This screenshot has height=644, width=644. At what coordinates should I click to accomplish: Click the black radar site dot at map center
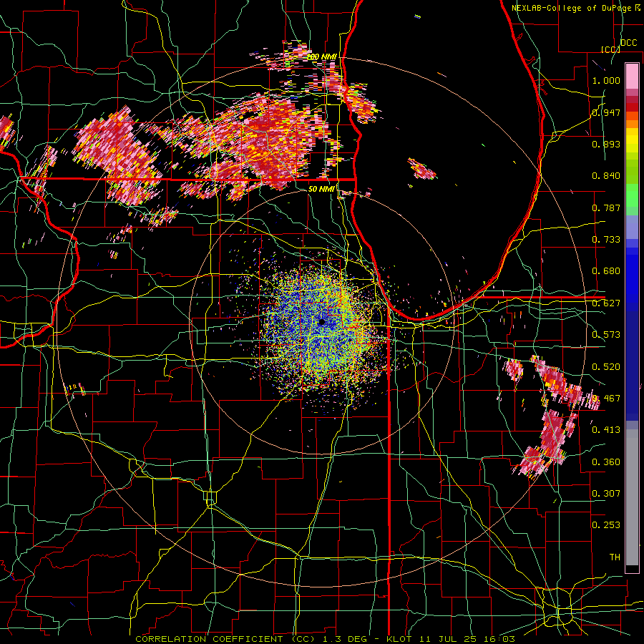pyautogui.click(x=321, y=323)
